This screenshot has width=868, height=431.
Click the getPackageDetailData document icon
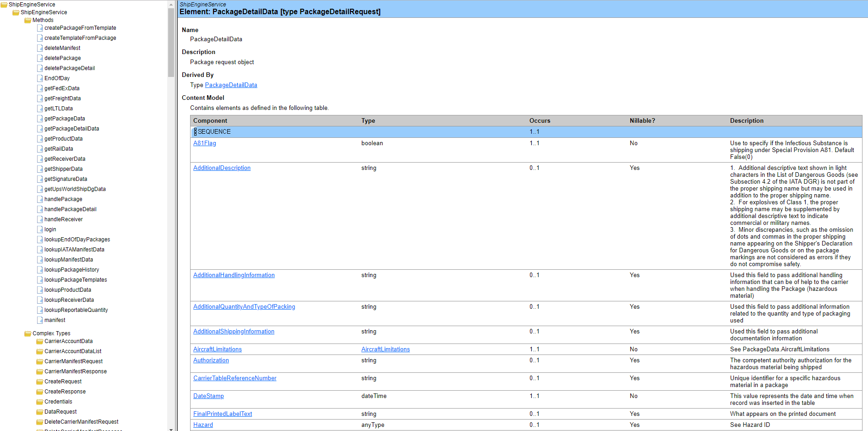click(40, 129)
